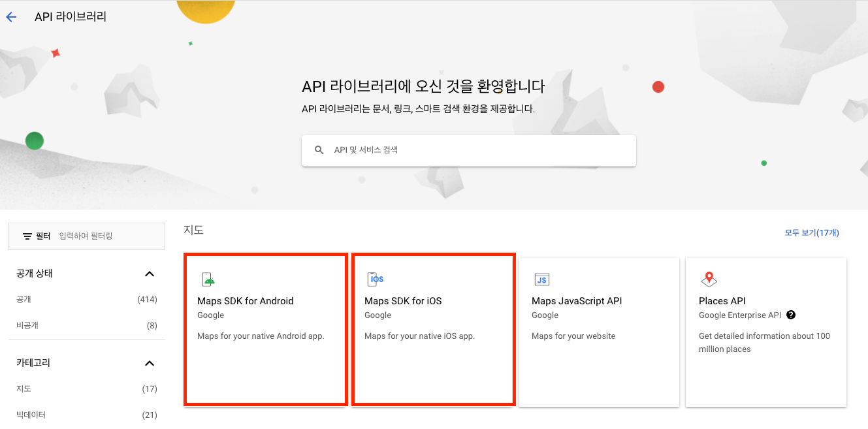Click the Maps SDK for iOS icon
Image resolution: width=868 pixels, height=429 pixels.
click(376, 279)
